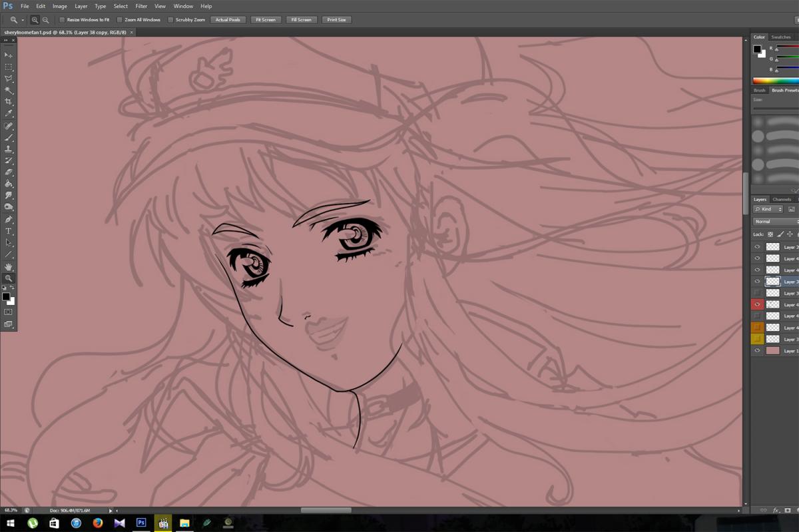
Task: Select the Line tool
Action: click(9, 254)
